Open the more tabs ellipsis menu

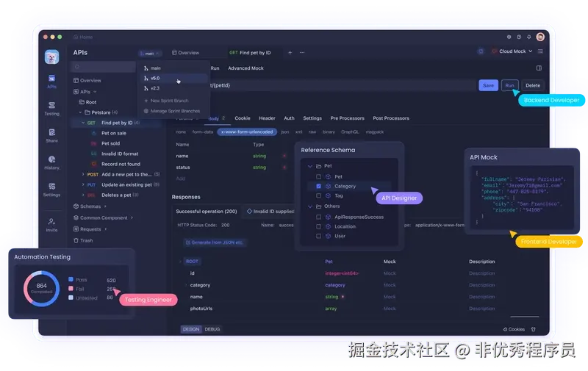(x=302, y=52)
